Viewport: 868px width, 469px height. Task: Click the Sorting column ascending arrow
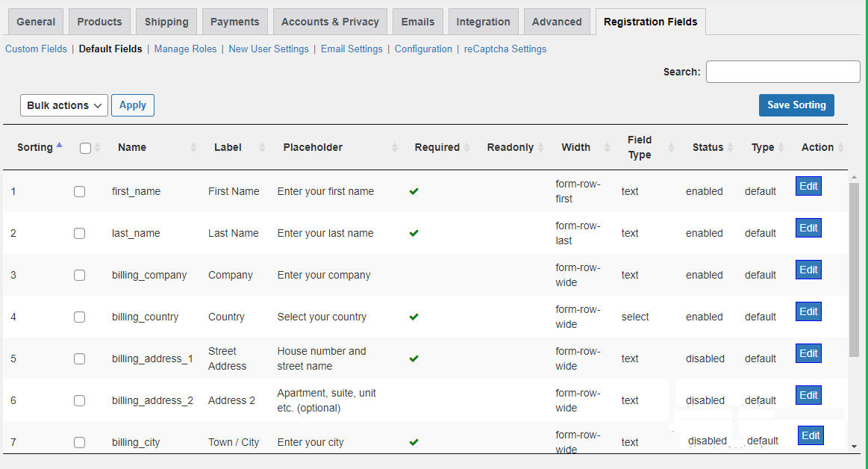point(59,146)
